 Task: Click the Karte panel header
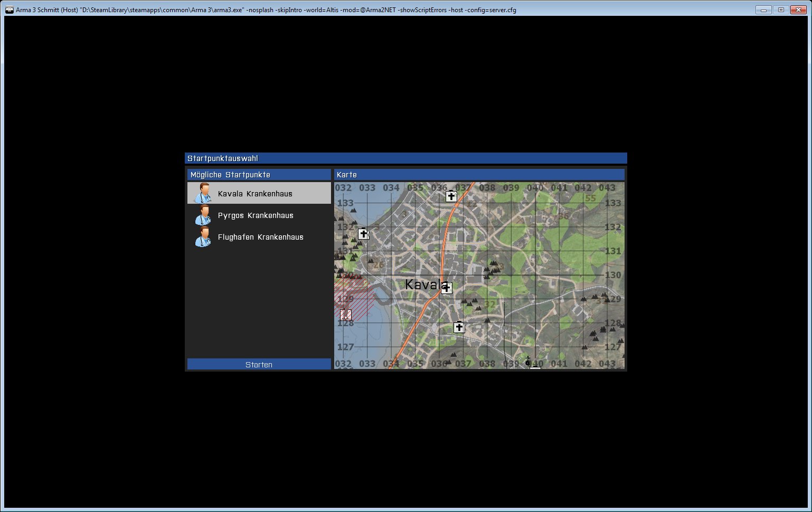[x=479, y=175]
